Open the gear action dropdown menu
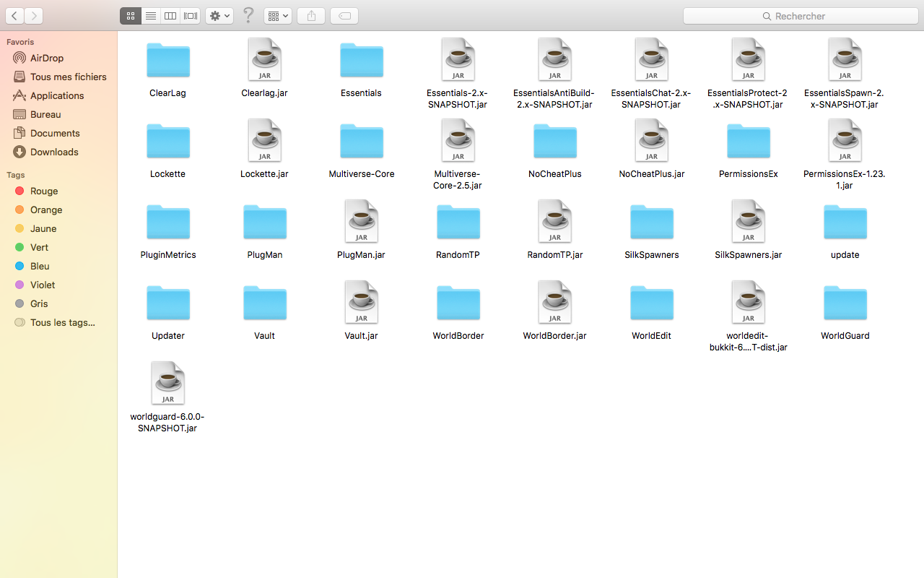 [x=219, y=16]
